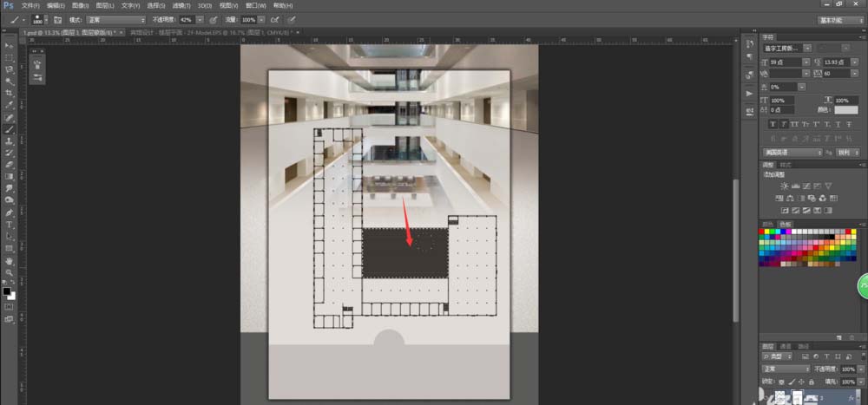
Task: Toggle Underline text style
Action: click(x=838, y=125)
